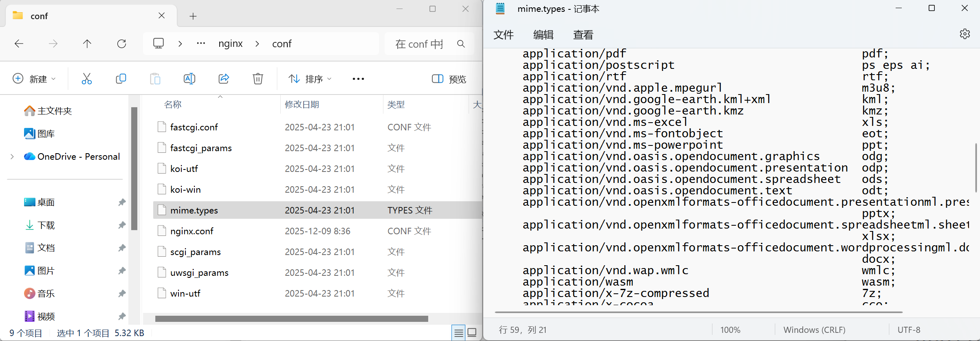980x341 pixels.
Task: Select the nginx.conf file
Action: 192,231
